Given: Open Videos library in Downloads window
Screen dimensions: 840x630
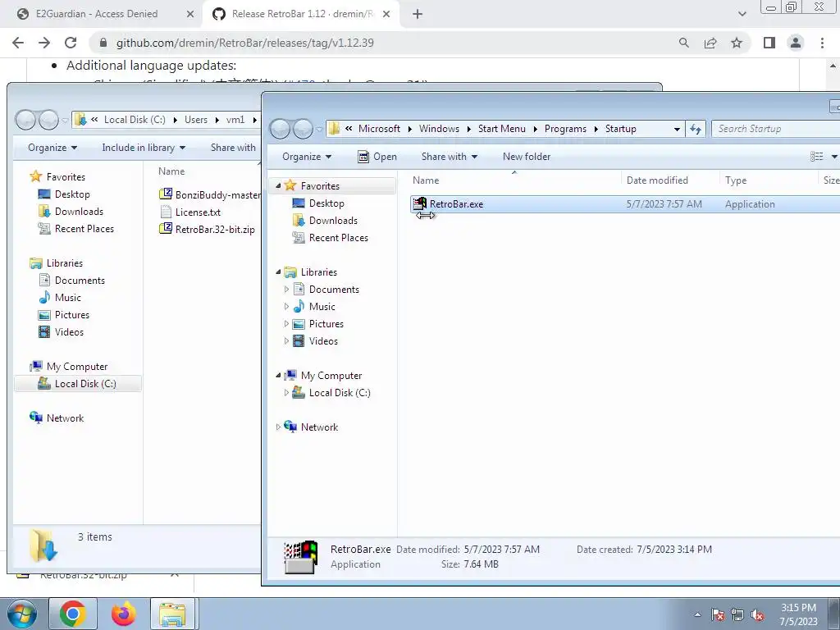Looking at the screenshot, I should pos(61,331).
